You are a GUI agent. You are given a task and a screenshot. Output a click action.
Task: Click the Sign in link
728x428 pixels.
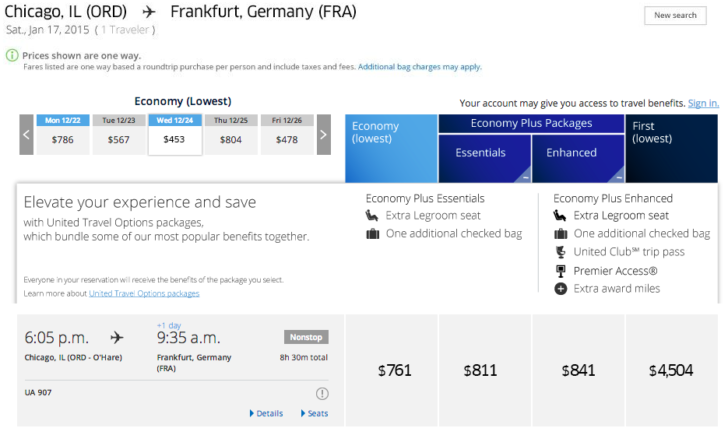(703, 103)
